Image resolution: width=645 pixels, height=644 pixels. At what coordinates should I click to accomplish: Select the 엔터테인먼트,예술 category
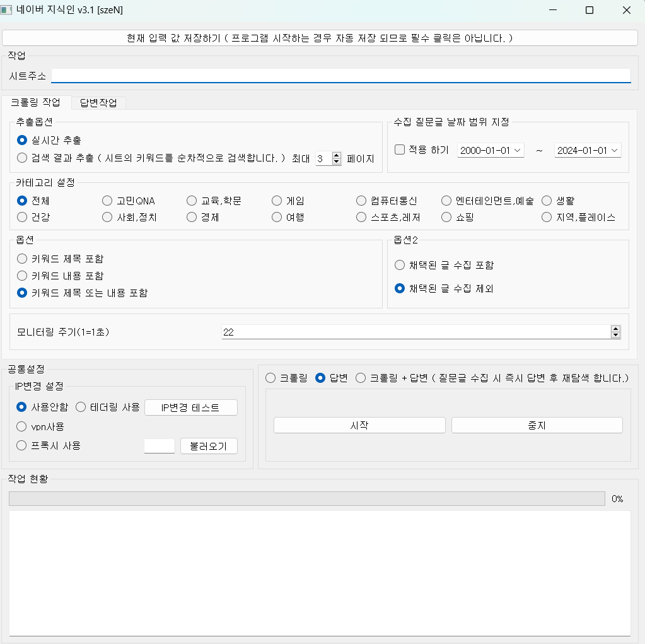click(x=487, y=201)
